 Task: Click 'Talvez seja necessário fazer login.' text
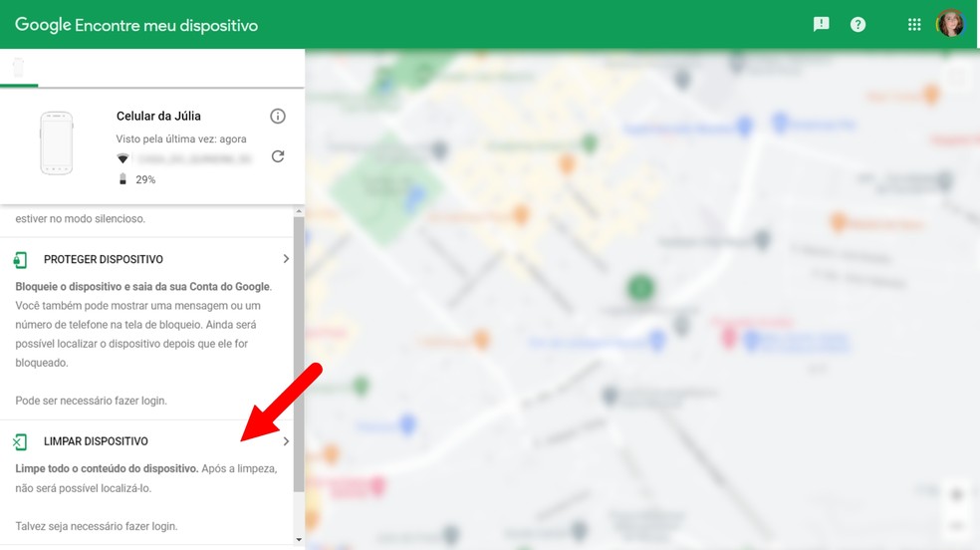point(97,526)
